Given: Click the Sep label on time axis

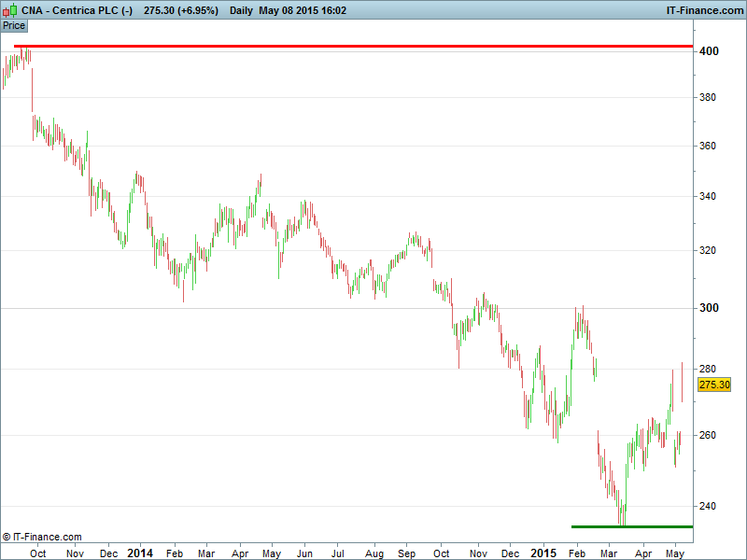Looking at the screenshot, I should point(407,553).
